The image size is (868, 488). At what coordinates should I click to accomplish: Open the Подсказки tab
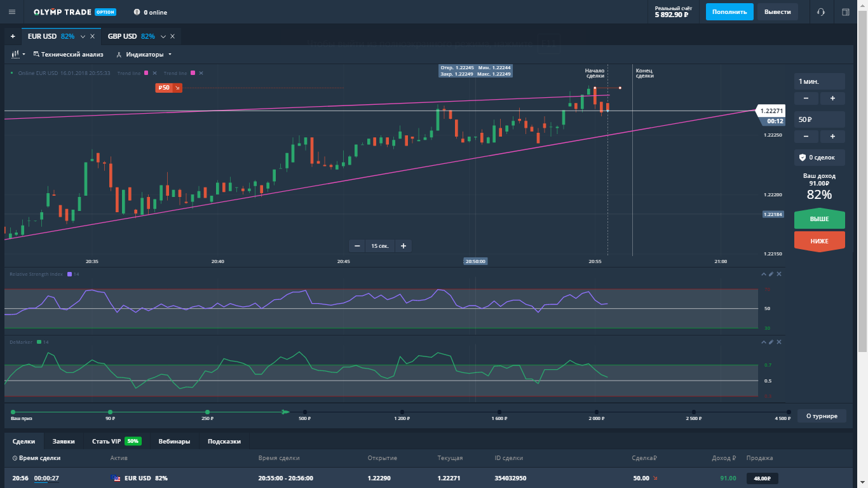224,441
